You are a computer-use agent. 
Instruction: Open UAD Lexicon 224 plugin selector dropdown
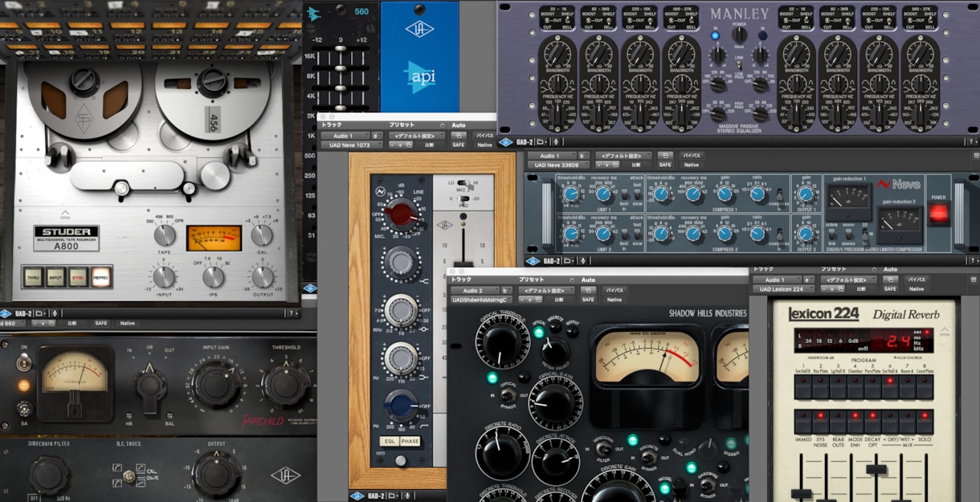click(x=785, y=289)
